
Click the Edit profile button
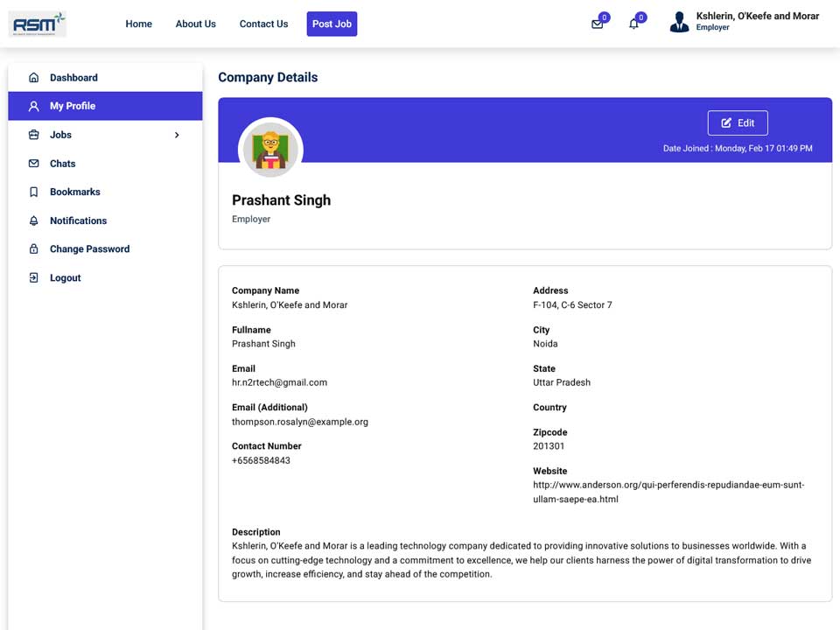pyautogui.click(x=738, y=123)
